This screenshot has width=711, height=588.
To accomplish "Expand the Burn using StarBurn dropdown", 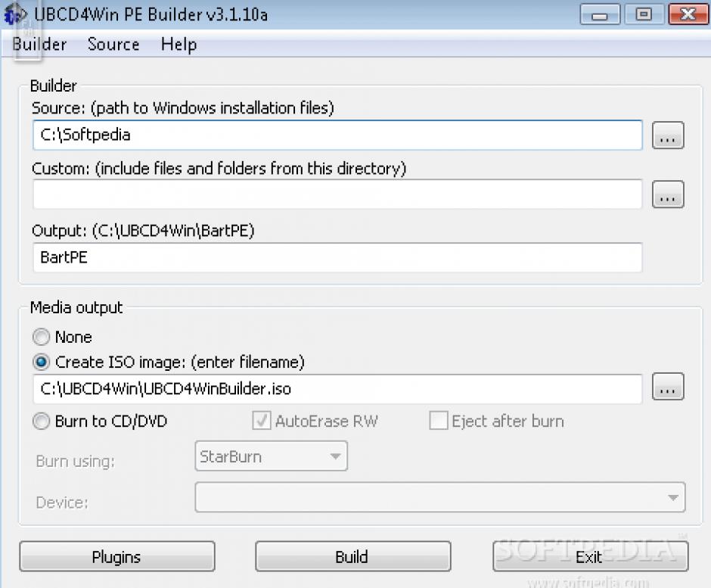I will tap(271, 456).
